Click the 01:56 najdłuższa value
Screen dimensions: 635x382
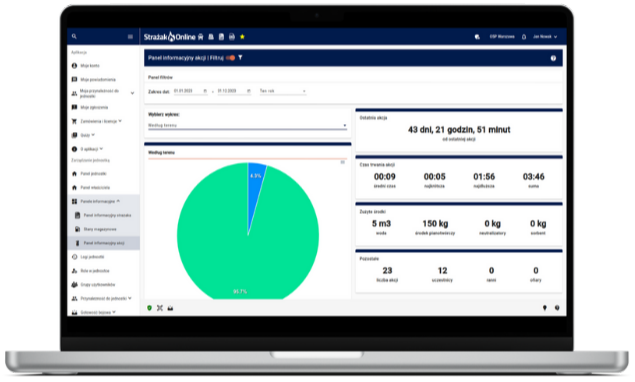coord(484,177)
